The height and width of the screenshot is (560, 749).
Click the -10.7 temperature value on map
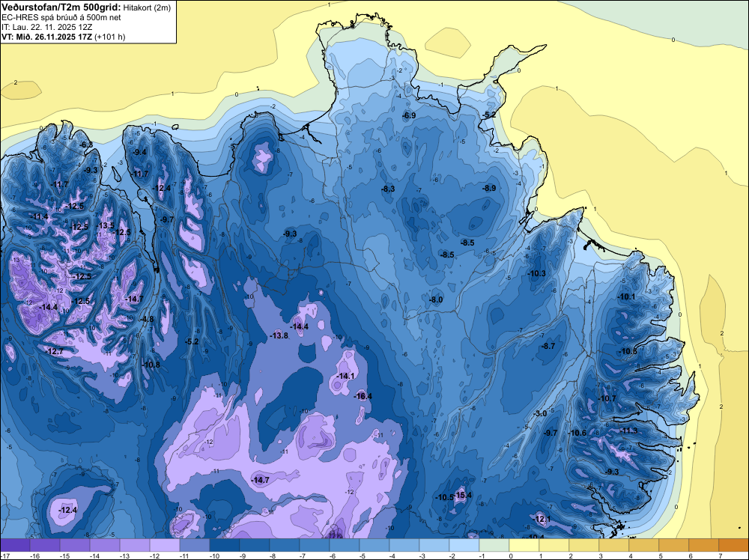[x=607, y=398]
